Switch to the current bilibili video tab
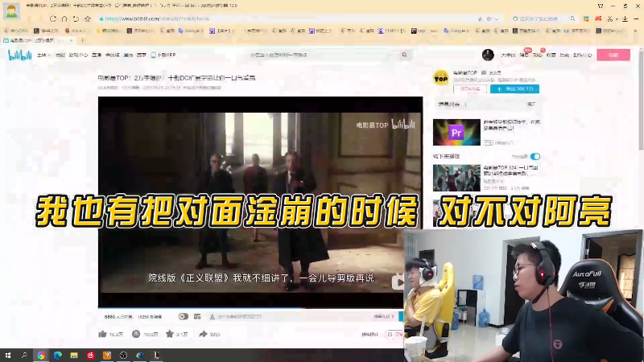The image size is (644, 362). point(39,40)
